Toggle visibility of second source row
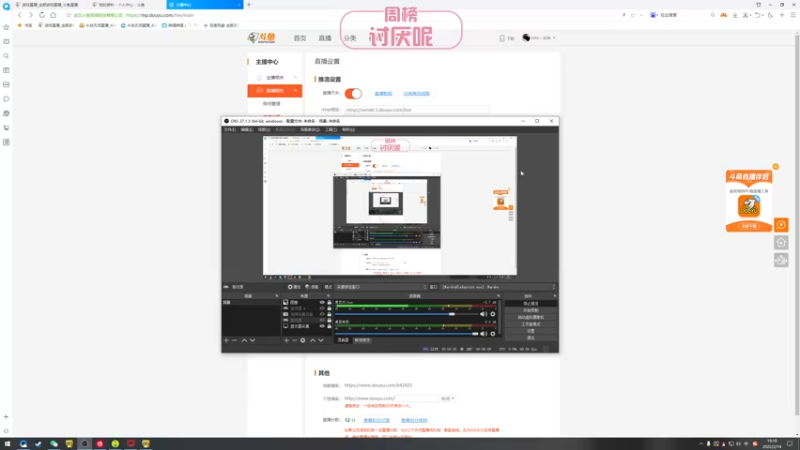 pyautogui.click(x=322, y=308)
